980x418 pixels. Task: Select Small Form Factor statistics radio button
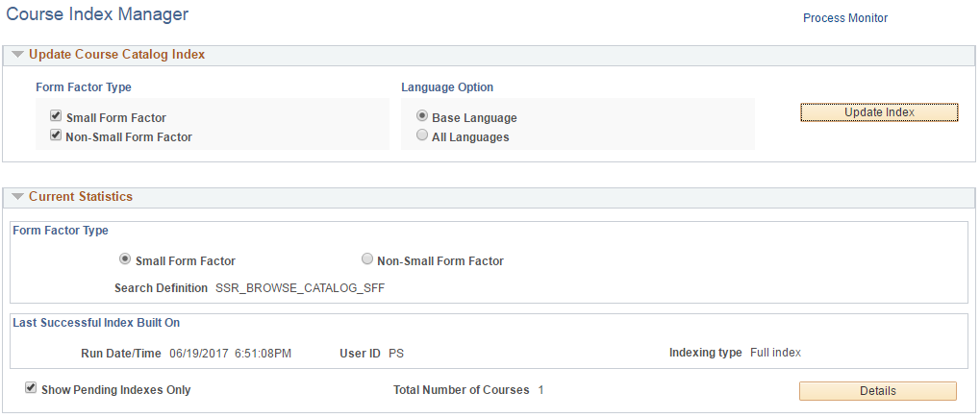(x=124, y=259)
